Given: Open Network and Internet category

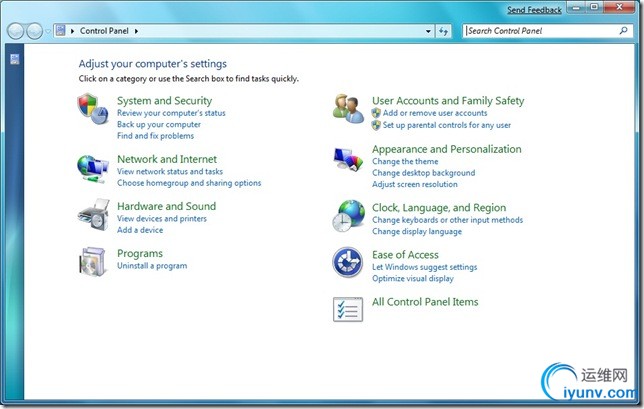Looking at the screenshot, I should [167, 159].
